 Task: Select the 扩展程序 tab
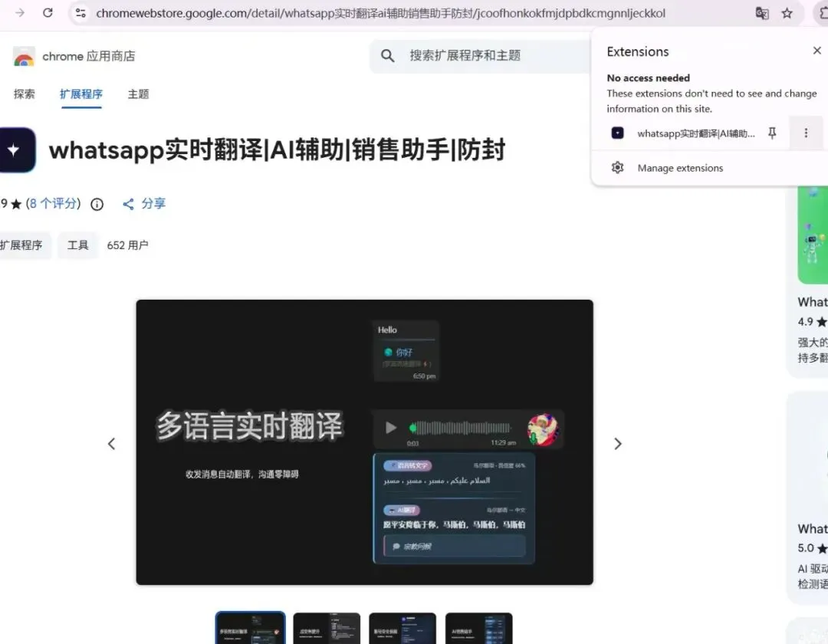pyautogui.click(x=80, y=94)
